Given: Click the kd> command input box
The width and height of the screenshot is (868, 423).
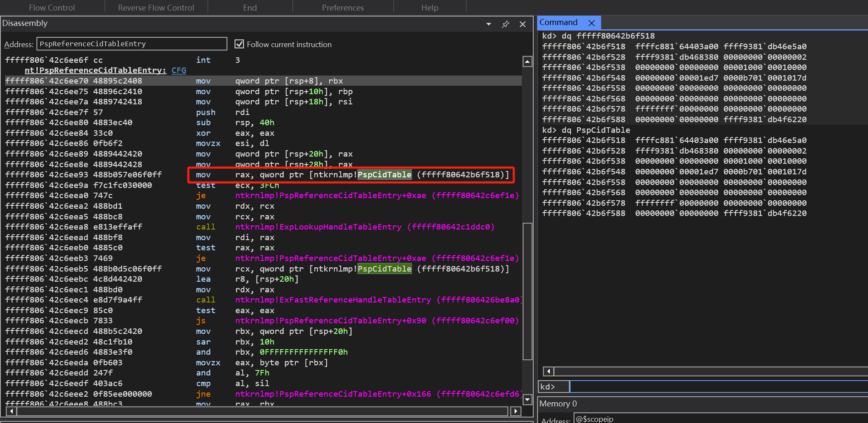Looking at the screenshot, I should 719,387.
